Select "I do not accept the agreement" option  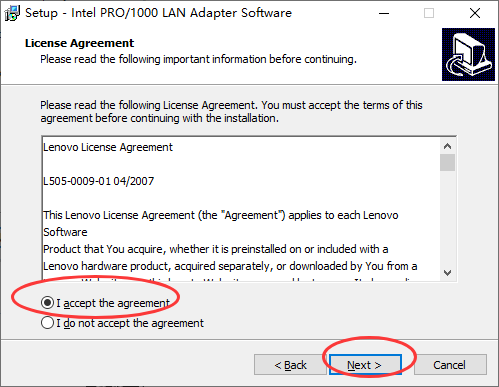(x=47, y=323)
